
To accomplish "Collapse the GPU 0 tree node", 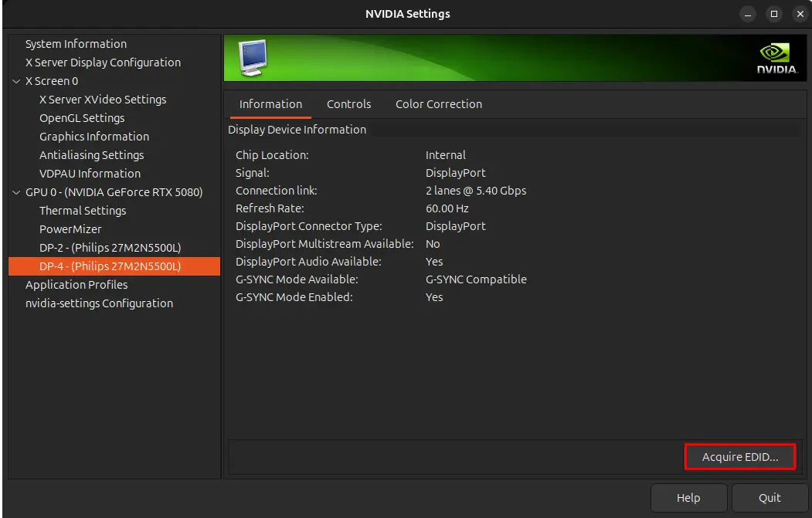I will tap(16, 192).
